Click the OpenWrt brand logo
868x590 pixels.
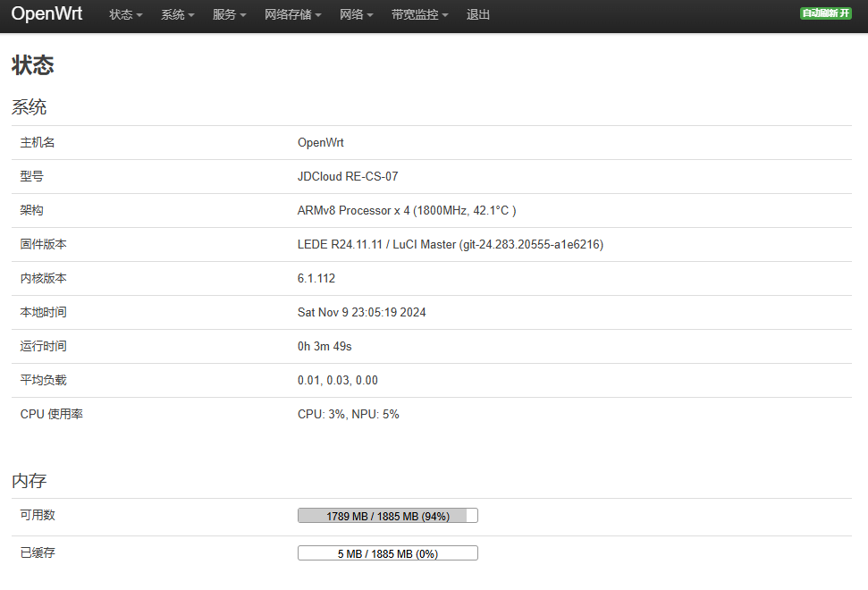46,14
